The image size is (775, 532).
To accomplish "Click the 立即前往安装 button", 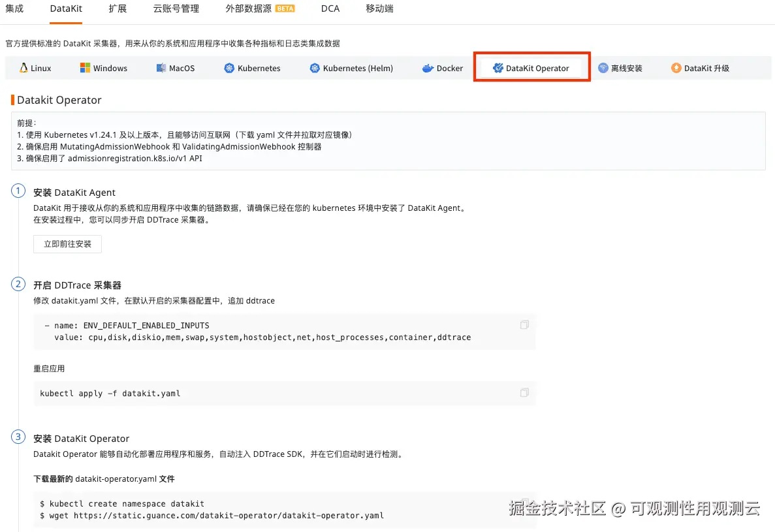I will 67,244.
